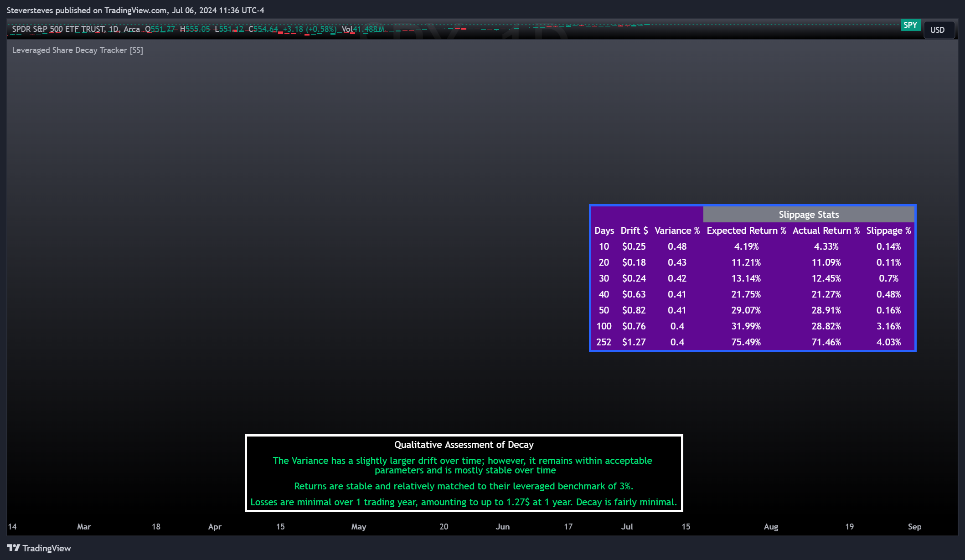The height and width of the screenshot is (560, 965).
Task: Click the Losses are minimal sentence
Action: (464, 502)
